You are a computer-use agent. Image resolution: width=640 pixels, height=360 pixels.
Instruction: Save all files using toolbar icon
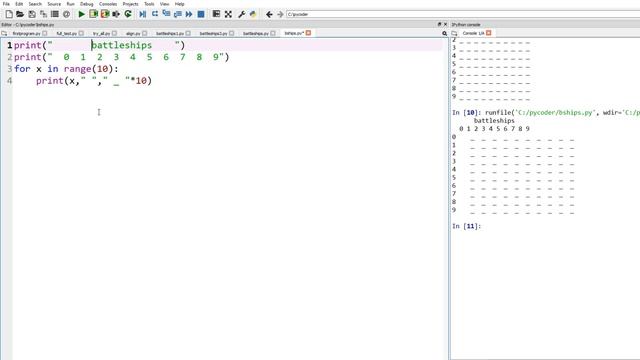tap(43, 14)
